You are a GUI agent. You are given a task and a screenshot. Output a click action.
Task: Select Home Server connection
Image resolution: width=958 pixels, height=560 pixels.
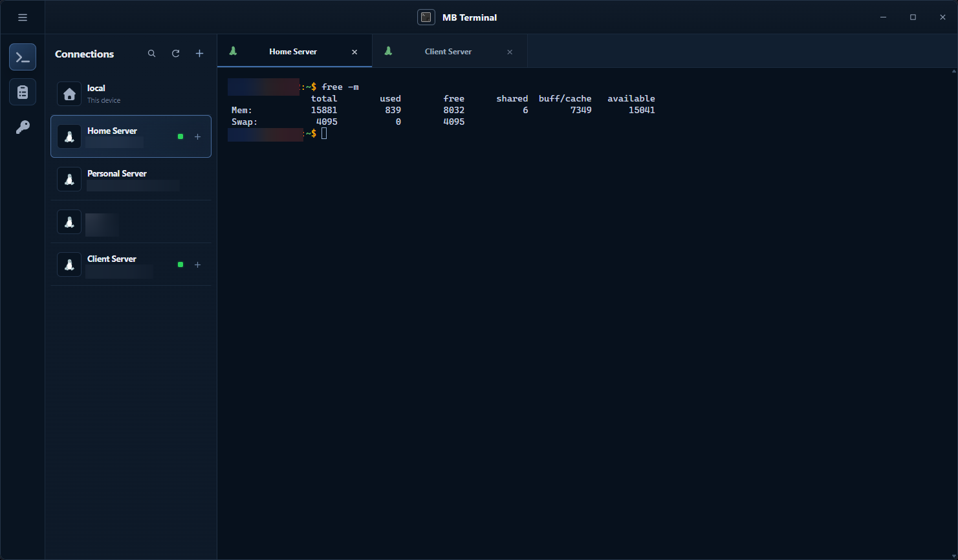131,136
